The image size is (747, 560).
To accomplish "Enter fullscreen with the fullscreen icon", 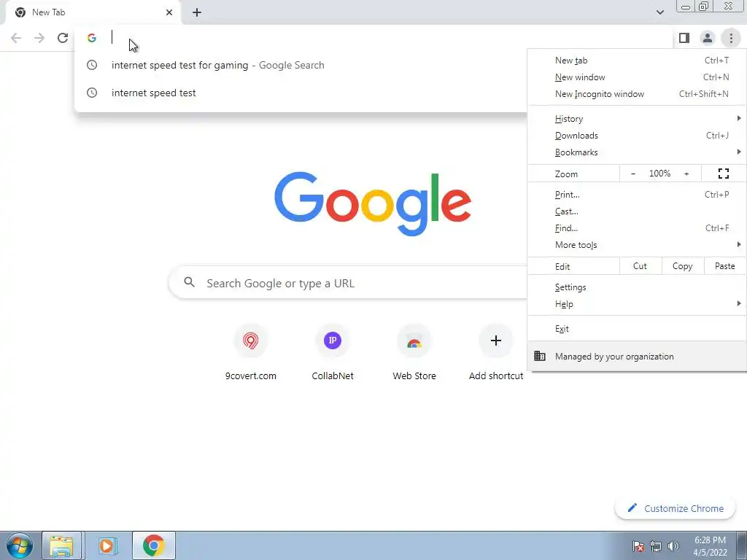I will point(723,174).
